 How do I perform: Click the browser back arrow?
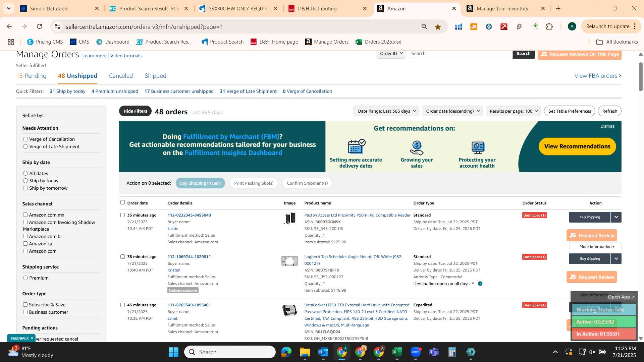click(9, 26)
